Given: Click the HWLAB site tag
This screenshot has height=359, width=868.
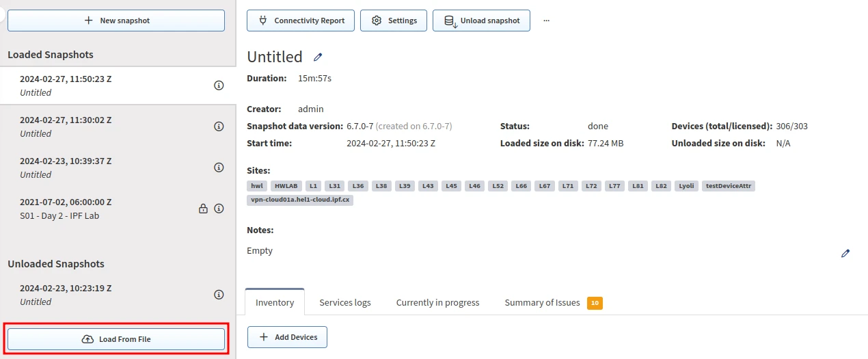Looking at the screenshot, I should (x=286, y=186).
